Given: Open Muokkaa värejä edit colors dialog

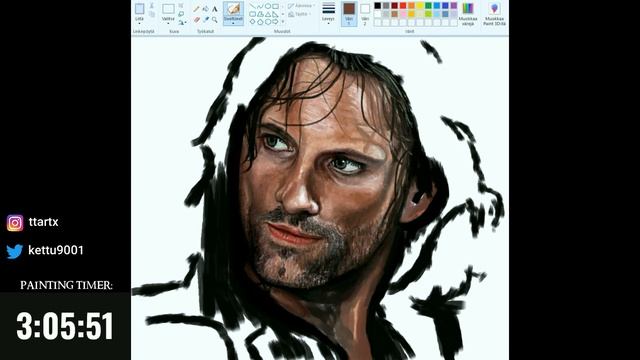Looking at the screenshot, I should coord(468,14).
